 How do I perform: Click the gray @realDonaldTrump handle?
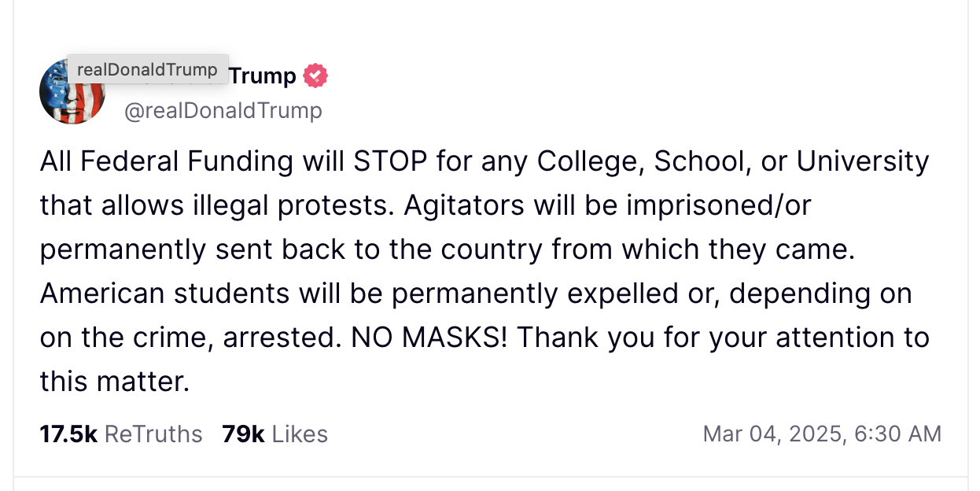(x=223, y=111)
